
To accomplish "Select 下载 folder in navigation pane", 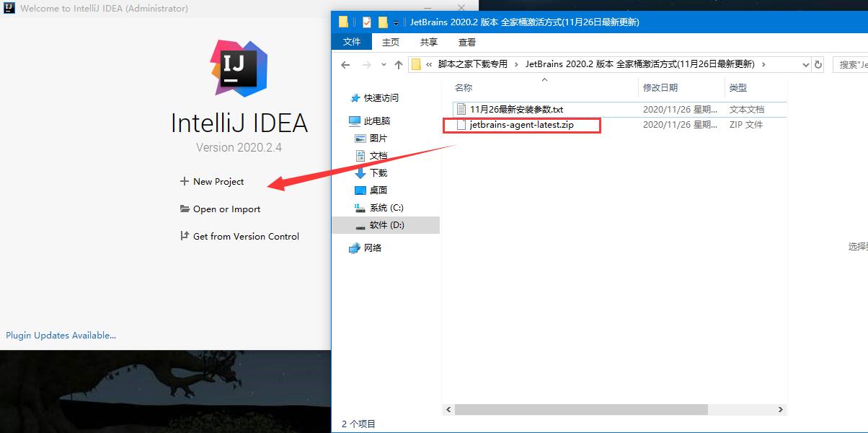I will 378,173.
